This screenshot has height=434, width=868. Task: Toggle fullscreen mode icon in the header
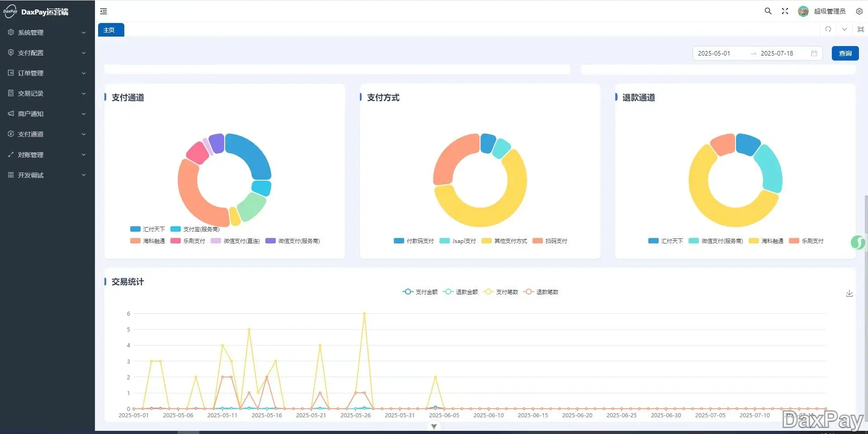tap(785, 11)
